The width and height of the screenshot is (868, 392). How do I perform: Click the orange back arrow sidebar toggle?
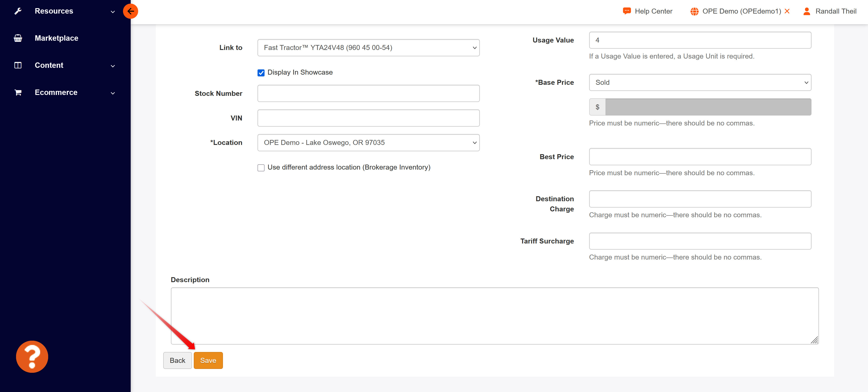[130, 11]
